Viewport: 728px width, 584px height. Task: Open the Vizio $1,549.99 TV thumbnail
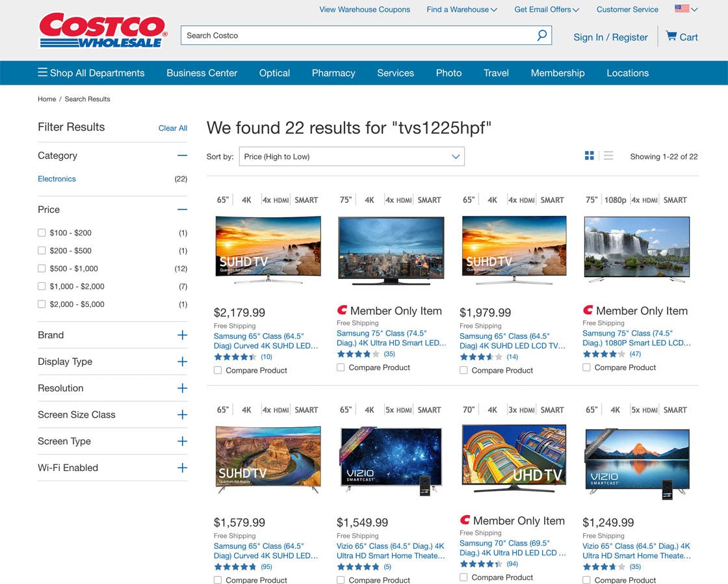(x=391, y=460)
